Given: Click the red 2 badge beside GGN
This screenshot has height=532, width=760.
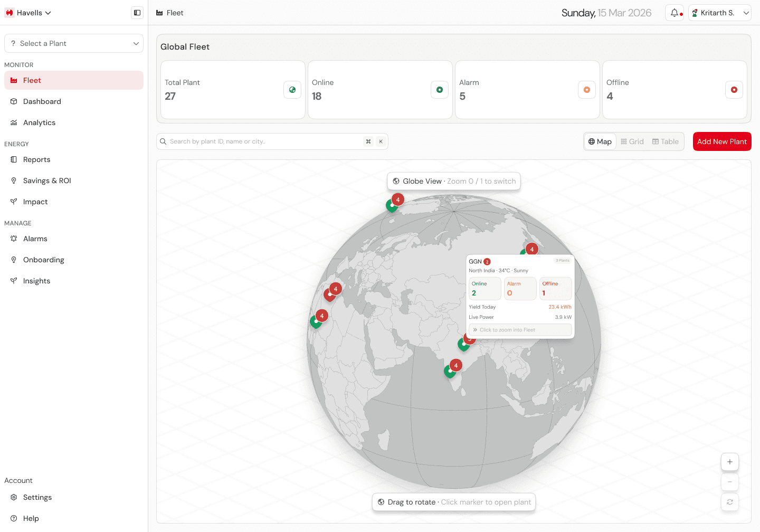Looking at the screenshot, I should point(487,261).
